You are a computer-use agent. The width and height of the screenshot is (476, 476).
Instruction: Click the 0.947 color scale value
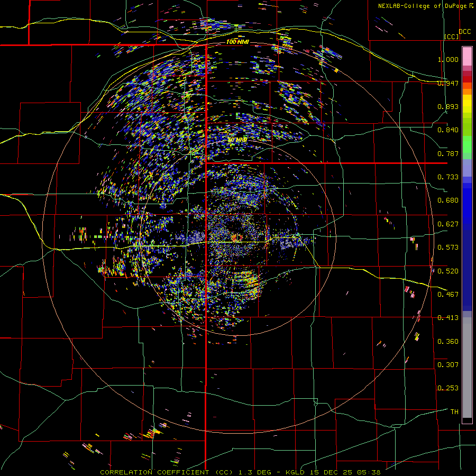(x=448, y=83)
